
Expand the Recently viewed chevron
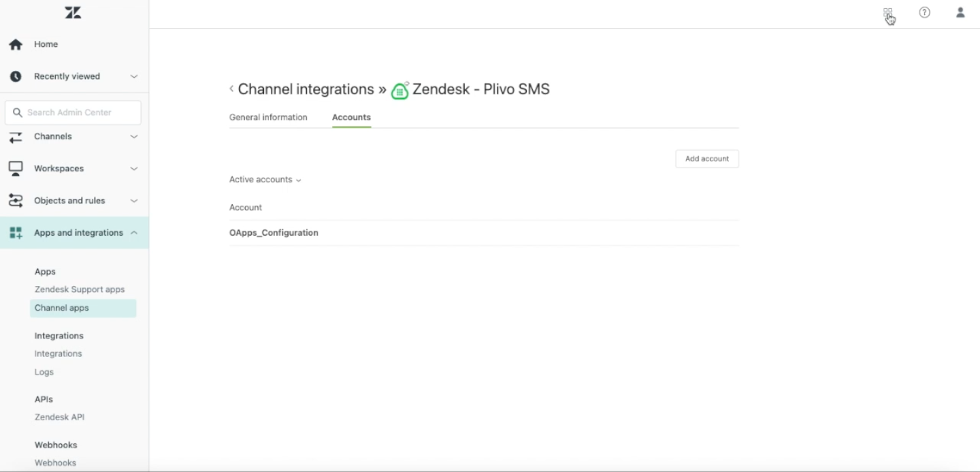(134, 76)
